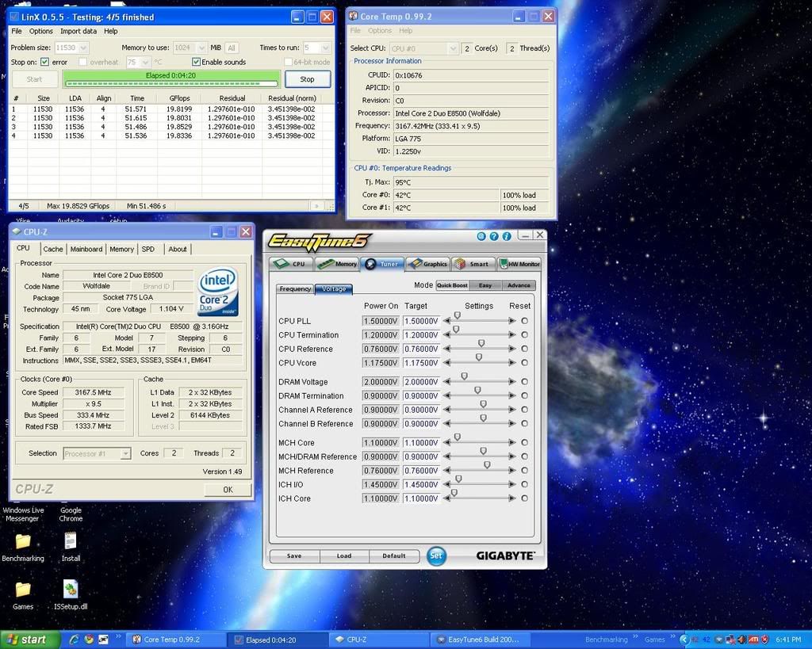This screenshot has width=812, height=649.
Task: Click the CPU PLL voltage slider thumb
Action: [458, 315]
